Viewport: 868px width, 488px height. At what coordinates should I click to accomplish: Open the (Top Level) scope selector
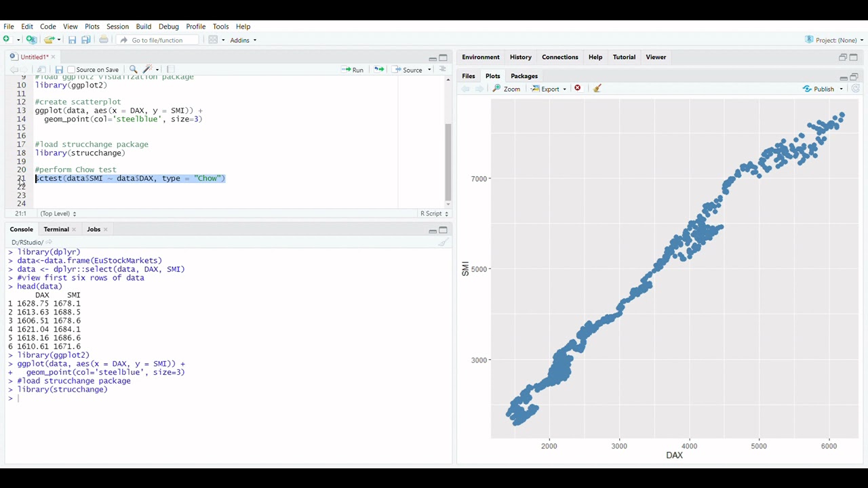[58, 213]
